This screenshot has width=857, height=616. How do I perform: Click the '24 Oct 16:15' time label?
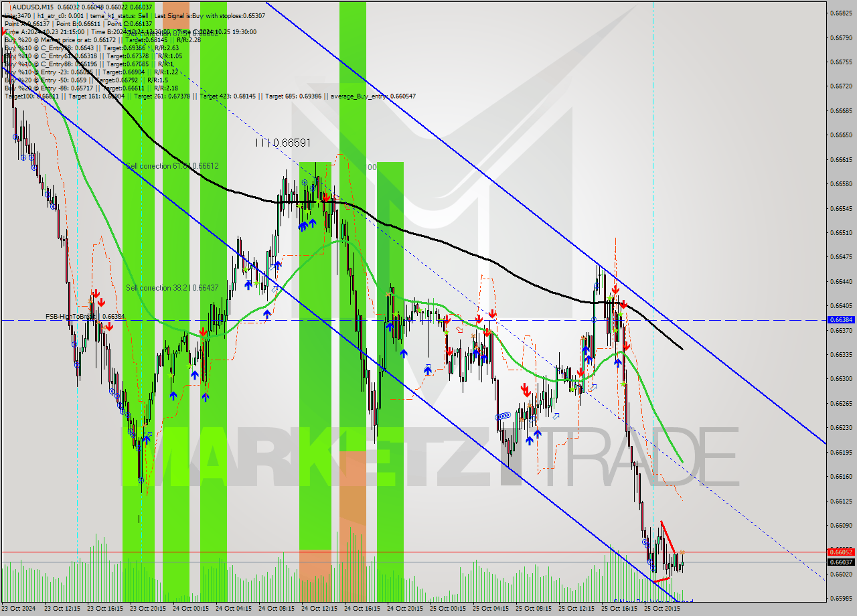pos(362,609)
